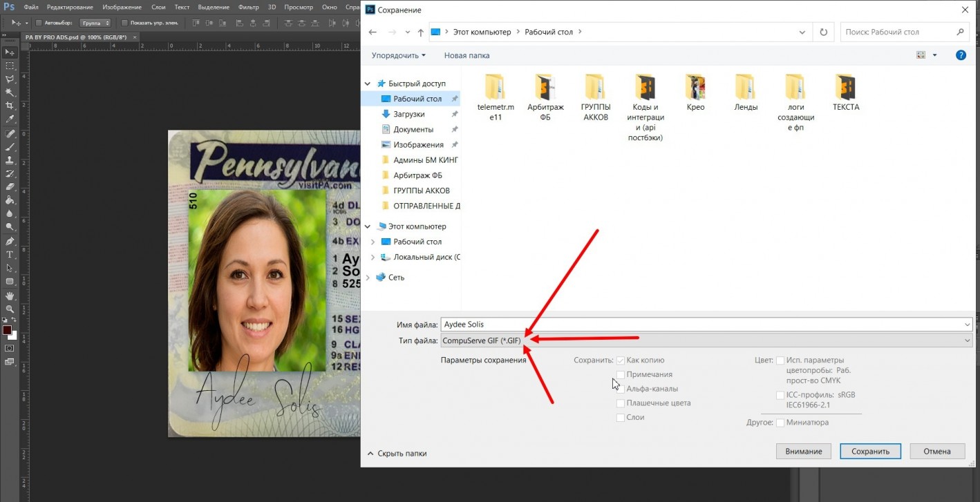The width and height of the screenshot is (980, 502).
Task: Tick the Слои checkbox
Action: pyautogui.click(x=621, y=418)
